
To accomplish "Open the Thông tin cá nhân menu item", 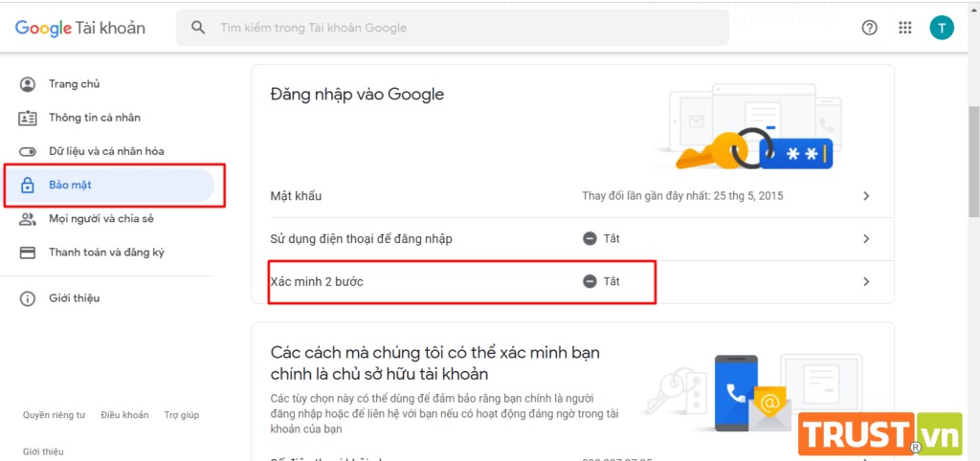I will (107, 118).
